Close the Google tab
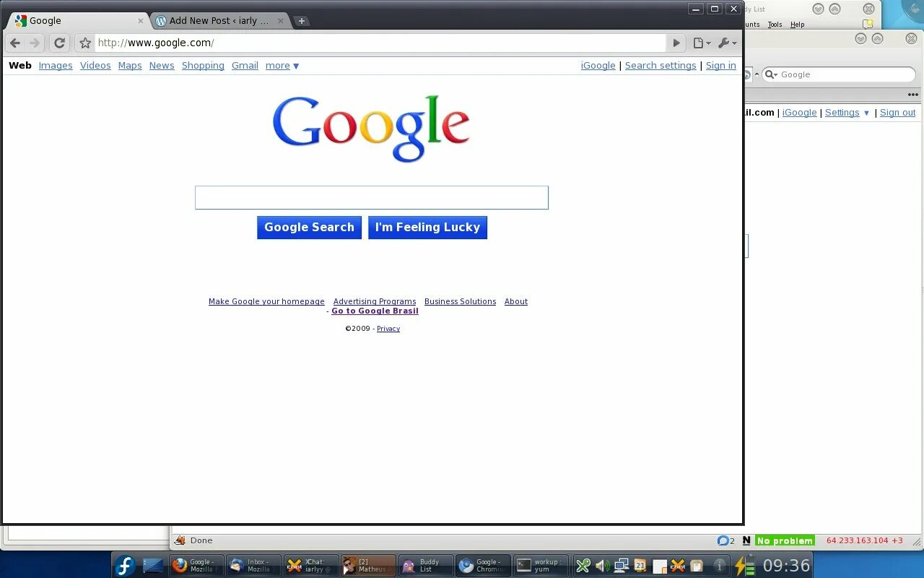 click(x=141, y=21)
